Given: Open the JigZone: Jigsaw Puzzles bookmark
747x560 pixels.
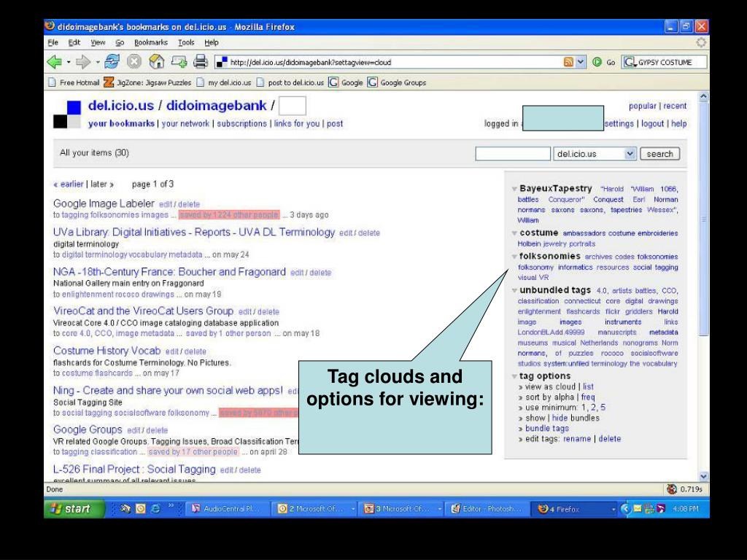Looking at the screenshot, I should point(147,82).
